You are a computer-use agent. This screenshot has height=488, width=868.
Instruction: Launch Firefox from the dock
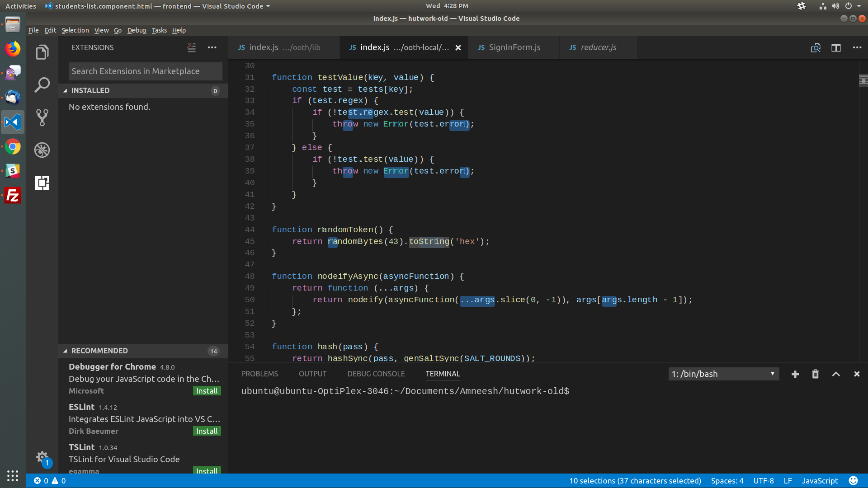[x=12, y=48]
